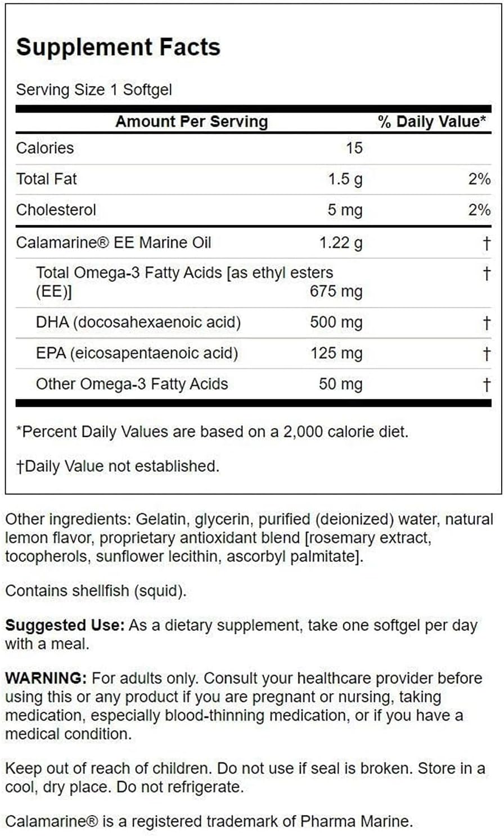Click the 675 mg omega-3 amount
This screenshot has height=836, width=504.
tap(336, 291)
